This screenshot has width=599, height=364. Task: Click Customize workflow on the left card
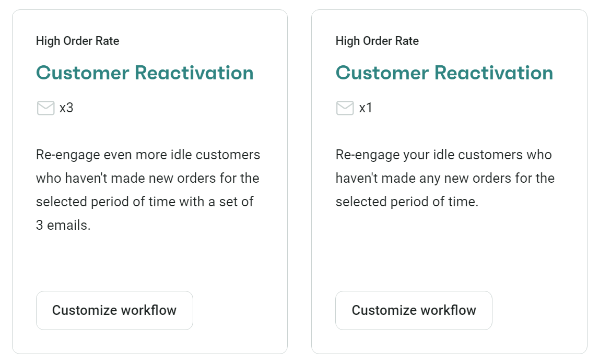(x=114, y=310)
